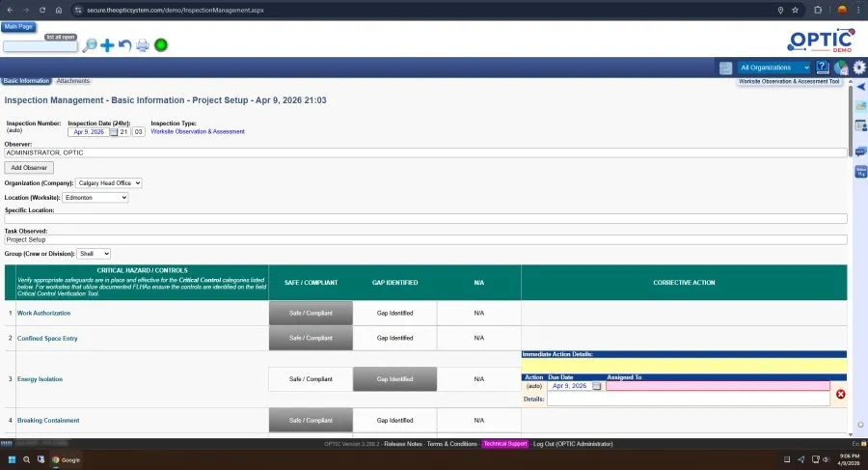Switch to Attachments tab
868x470 pixels.
72,81
